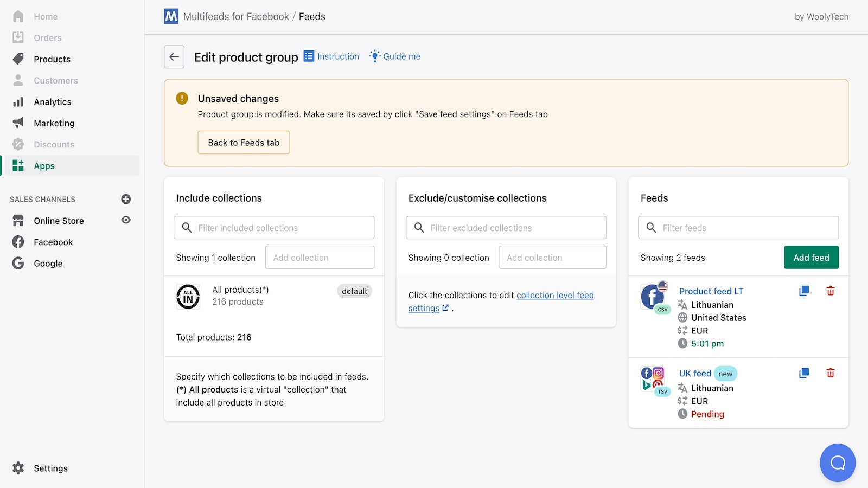Click the Filter feeds search field
This screenshot has width=868, height=488.
tap(738, 228)
